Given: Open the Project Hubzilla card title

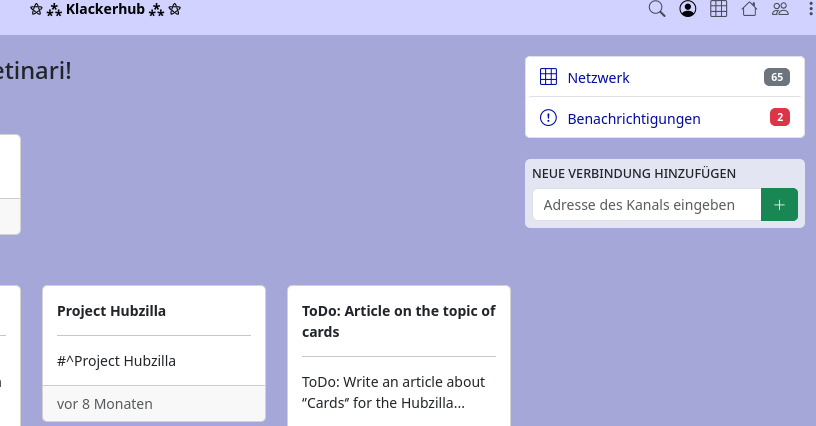Looking at the screenshot, I should point(111,311).
